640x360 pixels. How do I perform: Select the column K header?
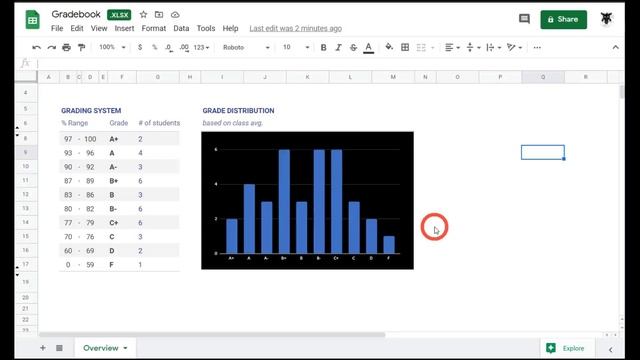point(307,77)
